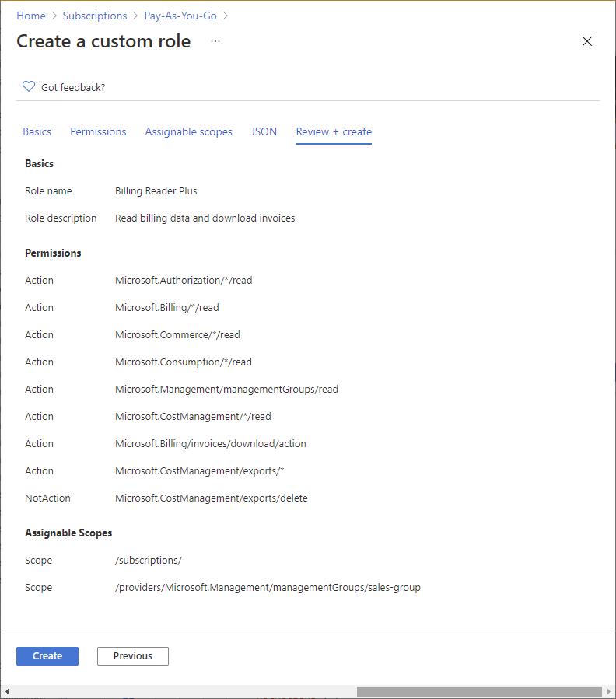Click the horizontal scroll left arrow
The width and height of the screenshot is (616, 699).
click(7, 691)
